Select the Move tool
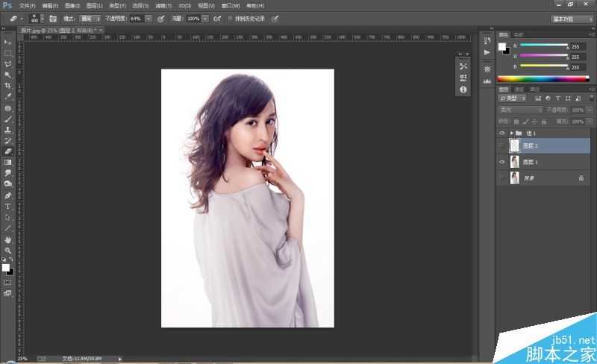The image size is (597, 364). [x=8, y=43]
